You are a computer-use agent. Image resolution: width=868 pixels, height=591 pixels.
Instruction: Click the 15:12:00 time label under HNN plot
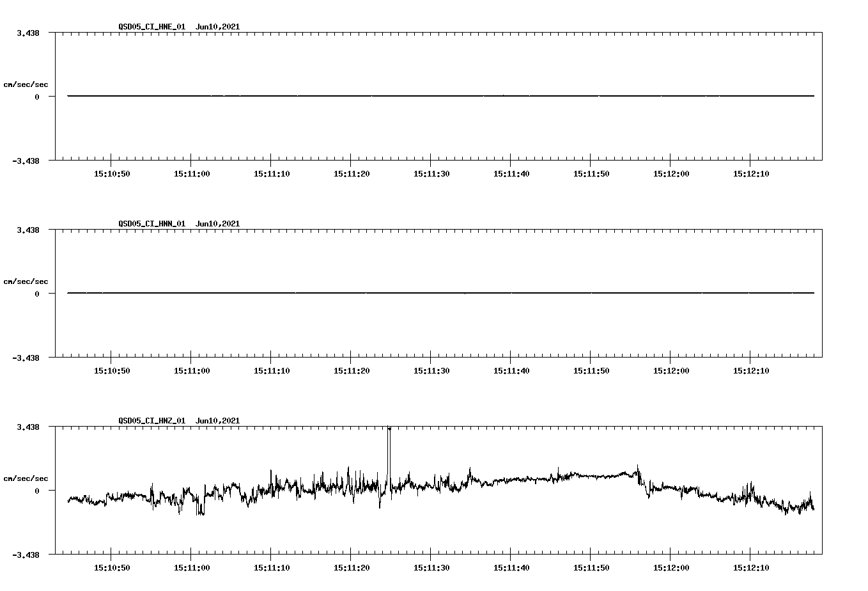(x=671, y=371)
